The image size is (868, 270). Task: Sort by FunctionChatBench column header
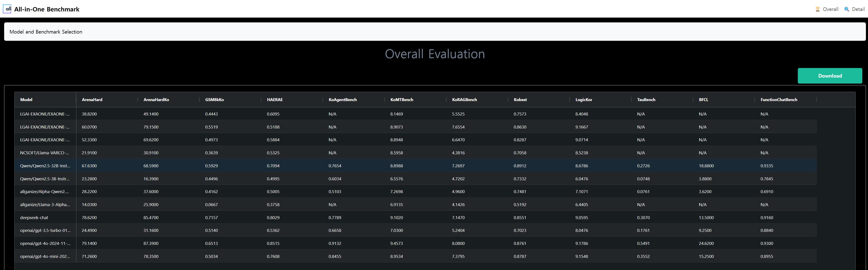pyautogui.click(x=778, y=100)
